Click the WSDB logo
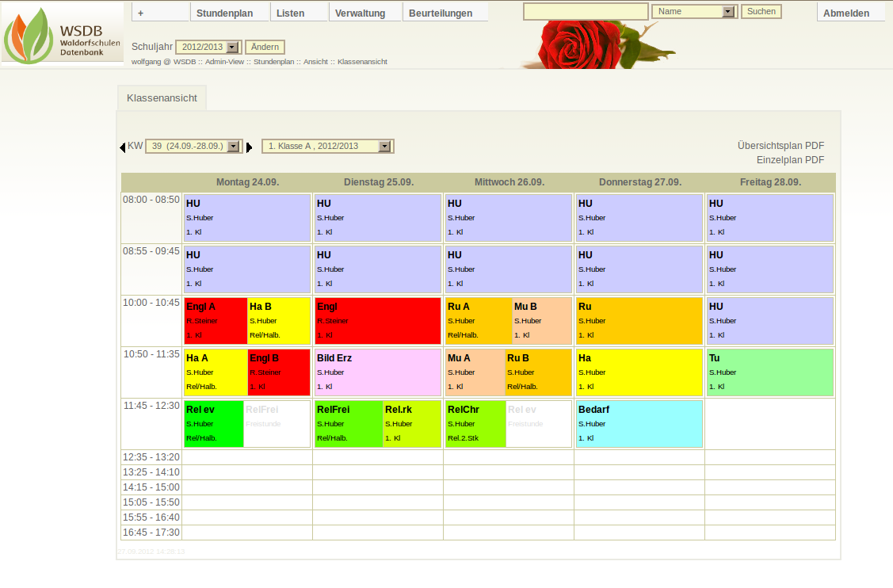Image resolution: width=893 pixels, height=588 pixels. tap(62, 33)
